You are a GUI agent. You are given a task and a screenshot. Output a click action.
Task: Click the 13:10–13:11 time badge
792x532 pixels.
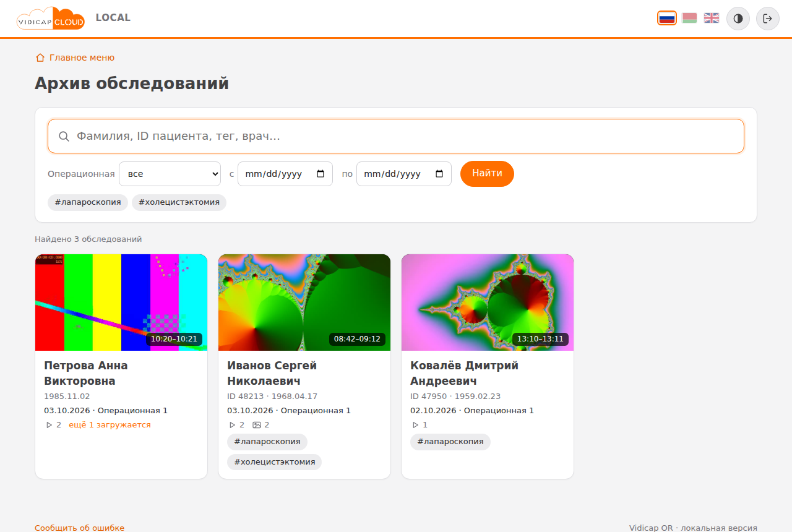(x=540, y=339)
